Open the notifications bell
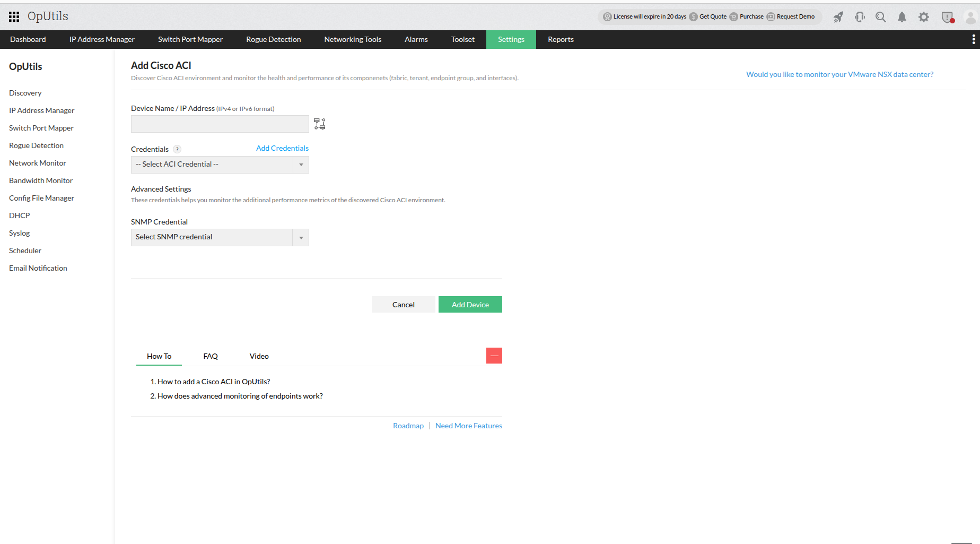Viewport: 980px width, 544px height. [902, 17]
